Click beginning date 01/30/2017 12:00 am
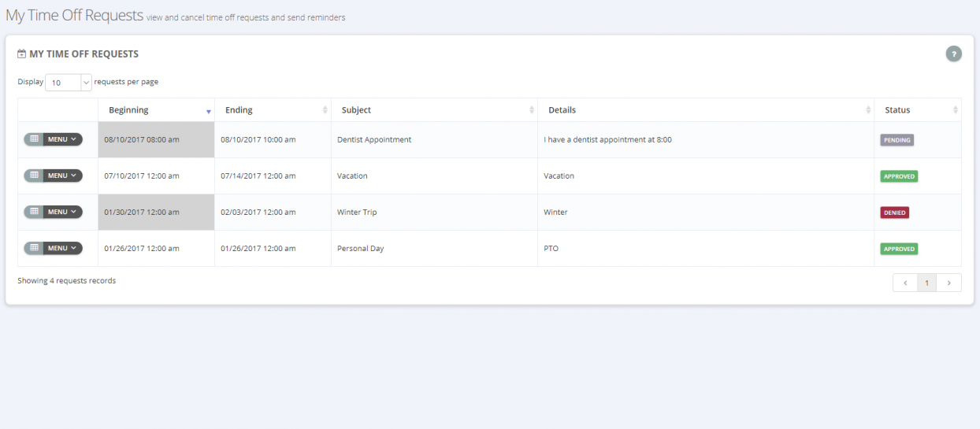 coord(142,212)
